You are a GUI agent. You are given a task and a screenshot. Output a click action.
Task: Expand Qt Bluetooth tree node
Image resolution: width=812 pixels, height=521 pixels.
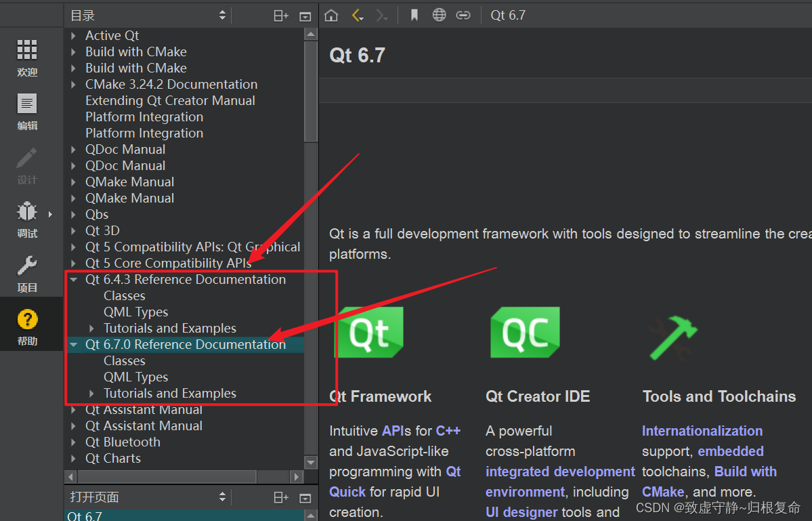[74, 442]
